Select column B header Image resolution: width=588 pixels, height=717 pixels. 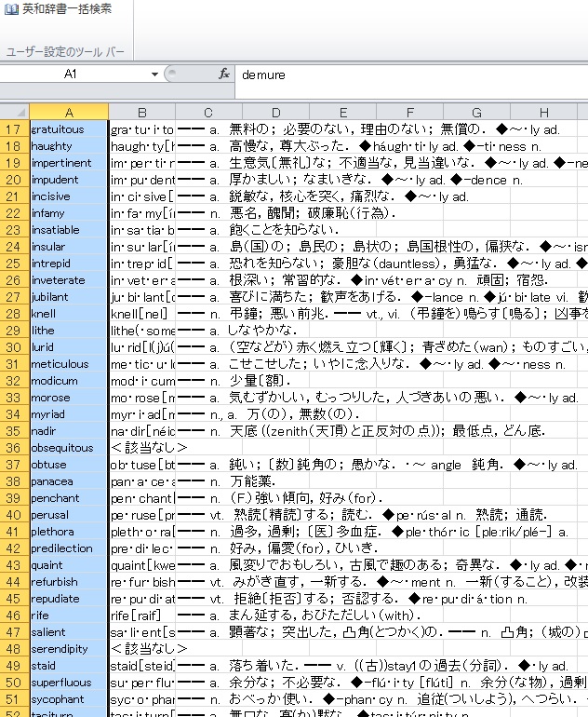141,113
